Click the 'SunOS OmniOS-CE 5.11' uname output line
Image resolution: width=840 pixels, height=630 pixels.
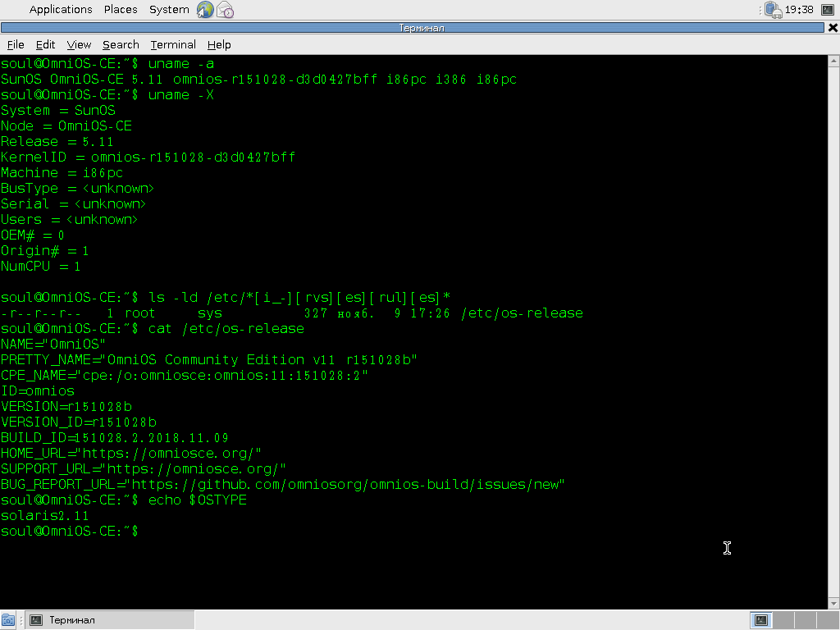(x=258, y=80)
